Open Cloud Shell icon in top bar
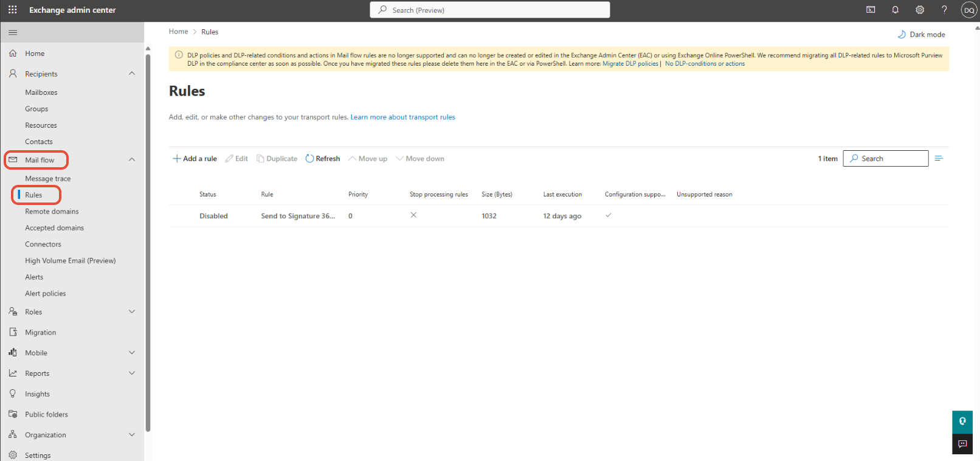980x461 pixels. [x=871, y=10]
